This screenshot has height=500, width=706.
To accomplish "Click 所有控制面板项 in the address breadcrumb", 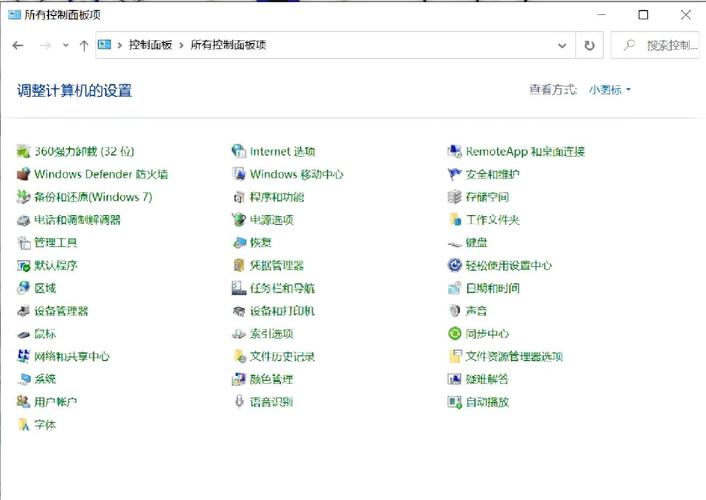I will pos(228,45).
